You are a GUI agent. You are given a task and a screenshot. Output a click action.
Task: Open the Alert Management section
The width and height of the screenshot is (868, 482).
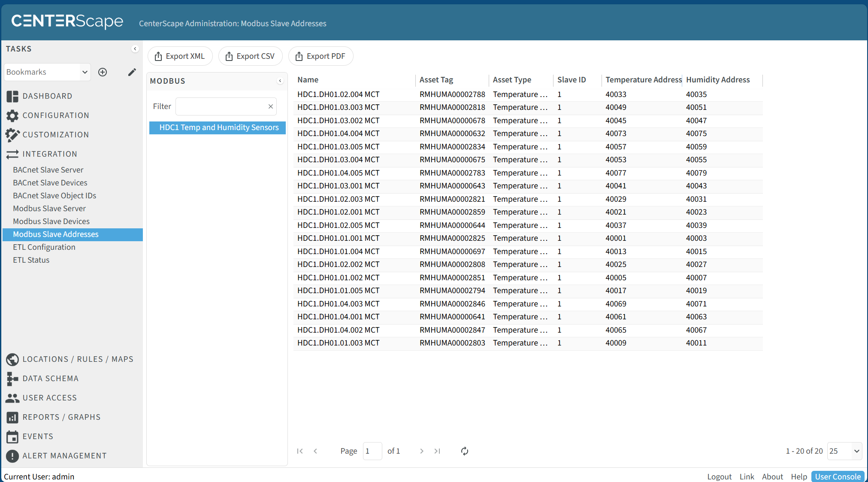64,455
